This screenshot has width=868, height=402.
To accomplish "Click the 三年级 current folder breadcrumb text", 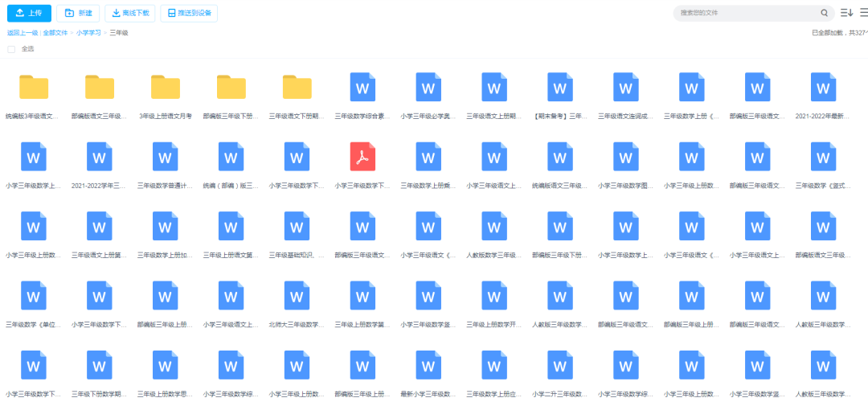I will (119, 33).
